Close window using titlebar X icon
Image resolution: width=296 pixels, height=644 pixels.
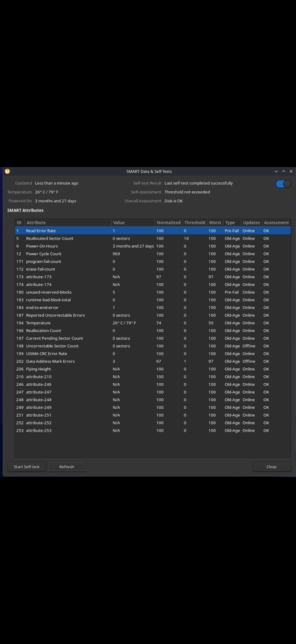pos(291,171)
